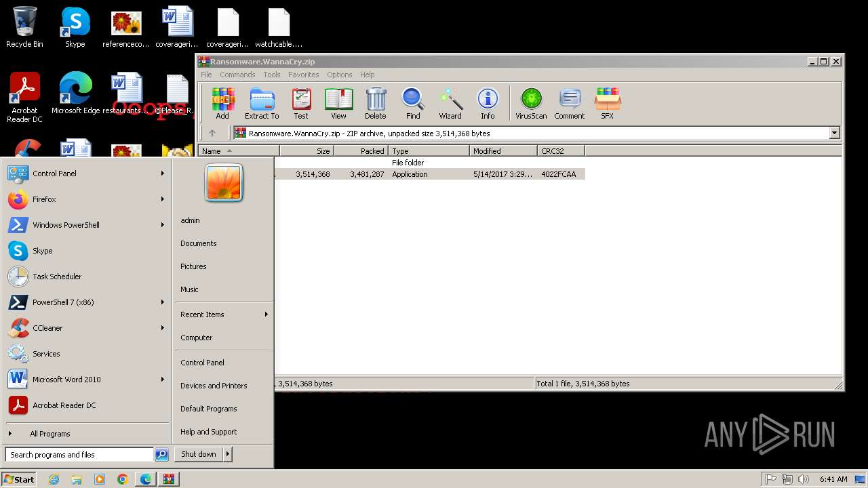The width and height of the screenshot is (868, 488).
Task: Open Skype desktop shortcut
Action: coord(75,28)
